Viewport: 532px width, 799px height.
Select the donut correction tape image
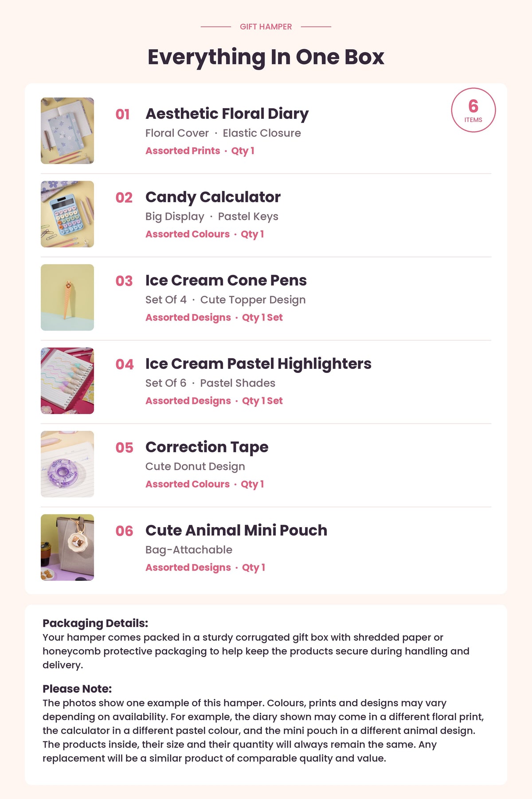click(x=67, y=464)
